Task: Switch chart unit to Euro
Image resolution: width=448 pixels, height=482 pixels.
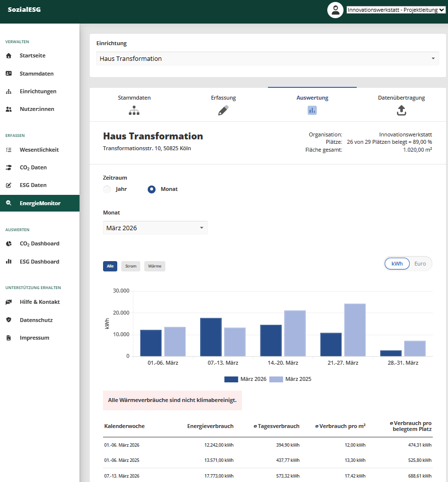Action: pos(420,264)
